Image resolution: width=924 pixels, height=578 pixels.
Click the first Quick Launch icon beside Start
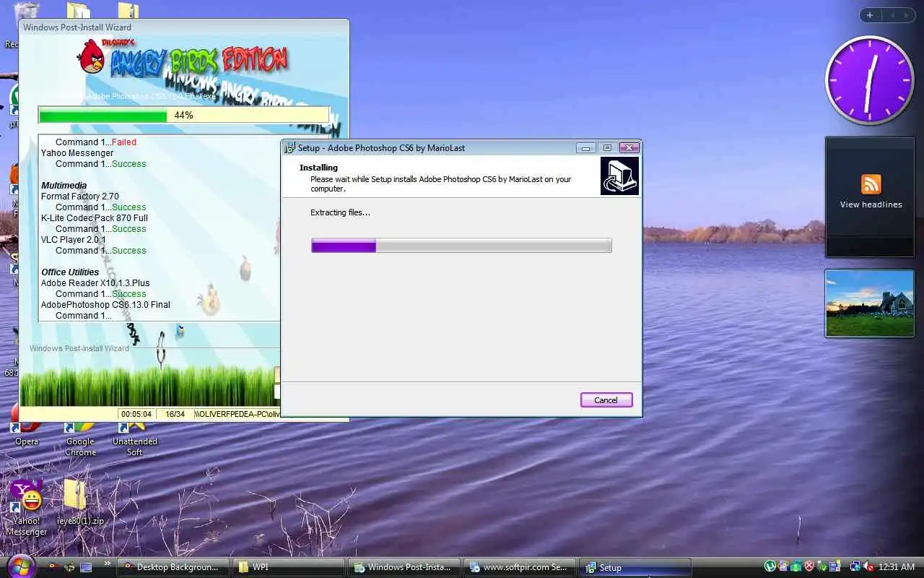[x=52, y=567]
